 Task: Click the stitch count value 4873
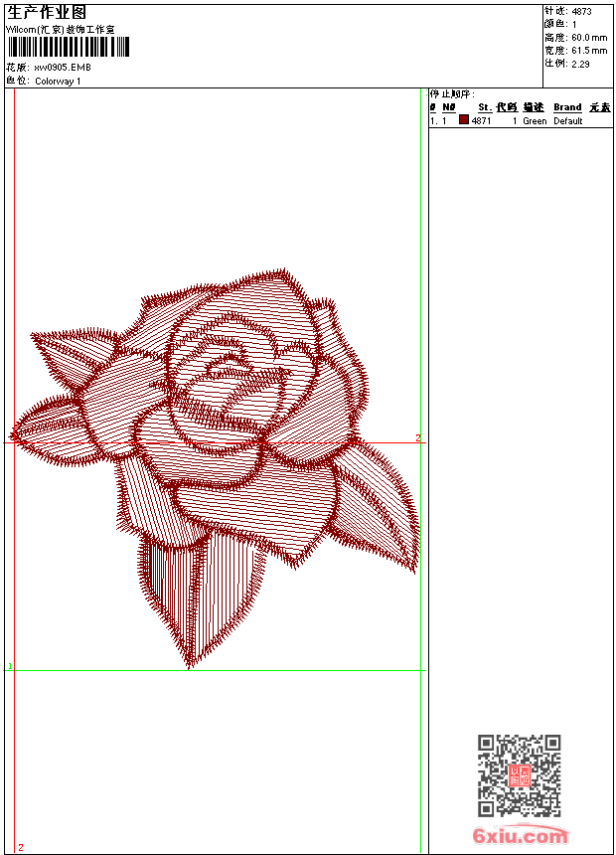581,12
